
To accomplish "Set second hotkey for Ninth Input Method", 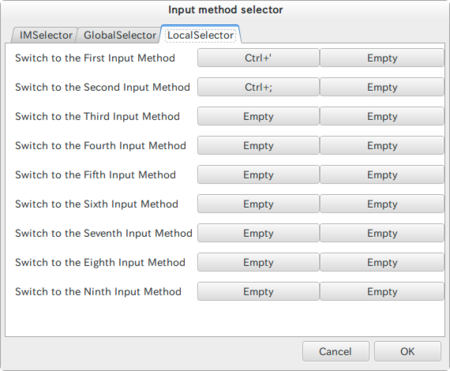I will 382,292.
